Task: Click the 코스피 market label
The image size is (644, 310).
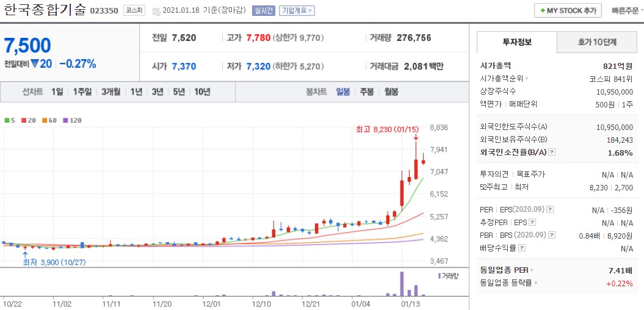Action: (x=134, y=10)
